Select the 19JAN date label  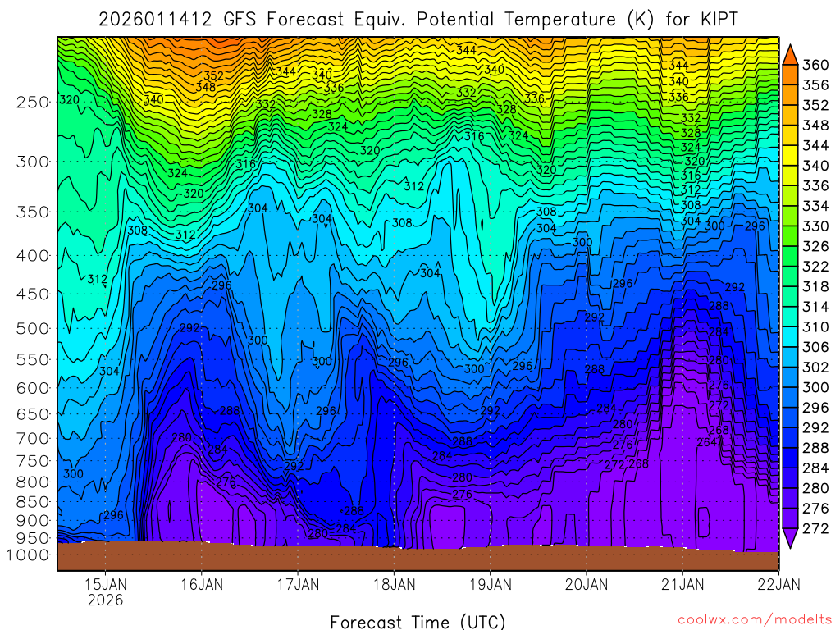491,584
